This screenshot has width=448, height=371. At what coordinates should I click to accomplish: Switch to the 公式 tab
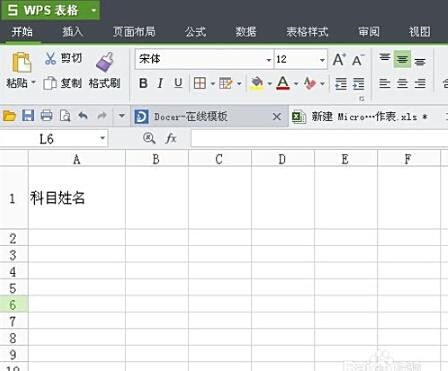(x=195, y=32)
